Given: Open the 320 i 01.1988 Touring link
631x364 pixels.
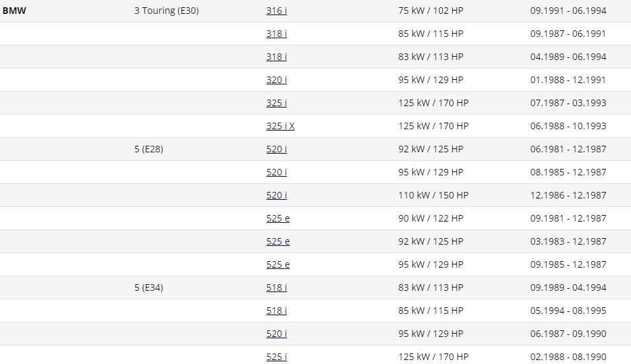Looking at the screenshot, I should point(277,80).
